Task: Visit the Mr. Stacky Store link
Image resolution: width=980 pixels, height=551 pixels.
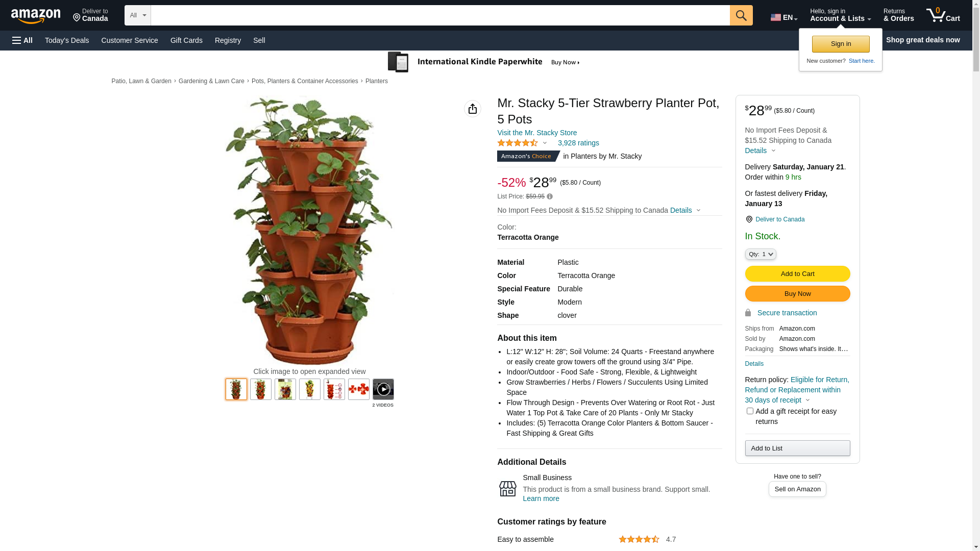Action: 537,133
